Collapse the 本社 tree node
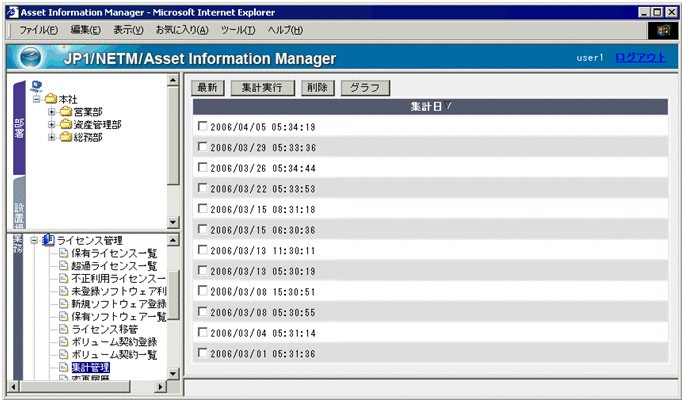The width and height of the screenshot is (685, 404). click(37, 99)
